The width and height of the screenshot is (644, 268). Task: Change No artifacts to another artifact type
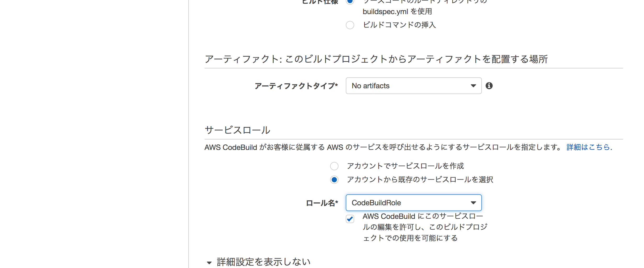click(x=413, y=86)
